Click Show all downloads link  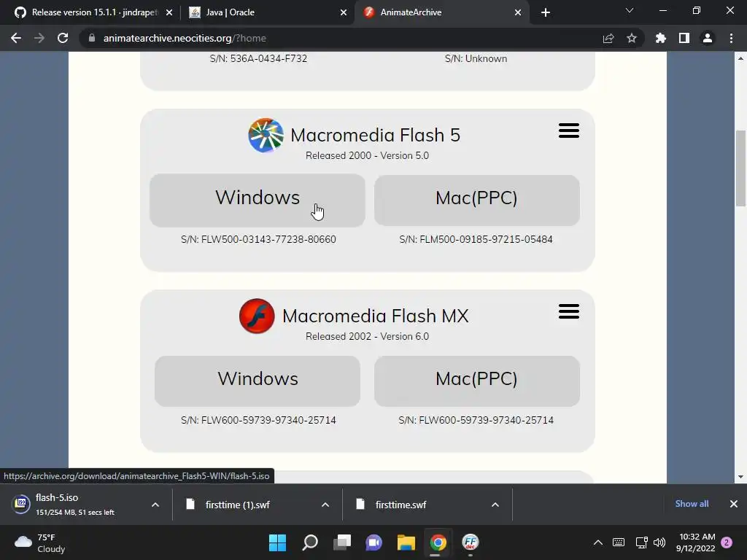pos(692,504)
